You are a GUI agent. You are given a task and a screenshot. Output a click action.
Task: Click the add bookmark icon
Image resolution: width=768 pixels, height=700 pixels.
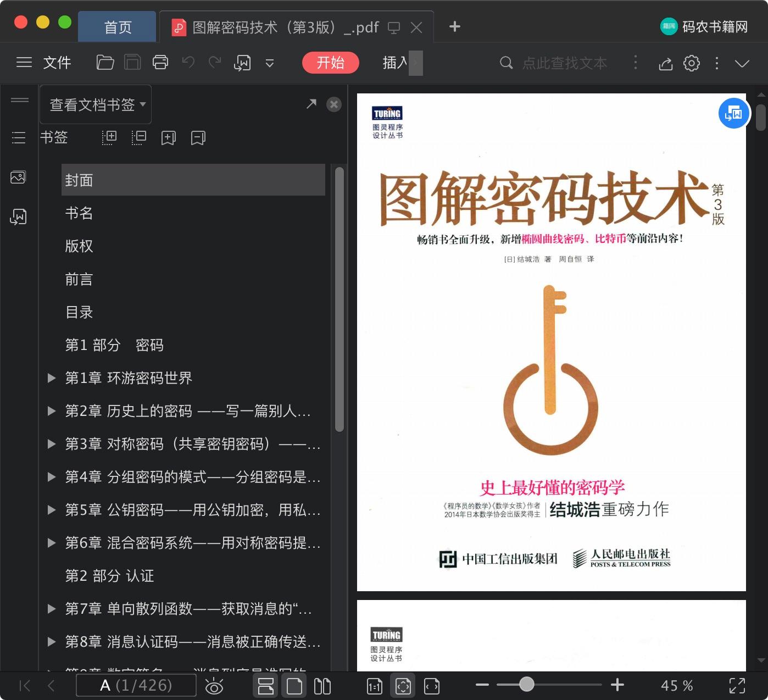(x=169, y=138)
